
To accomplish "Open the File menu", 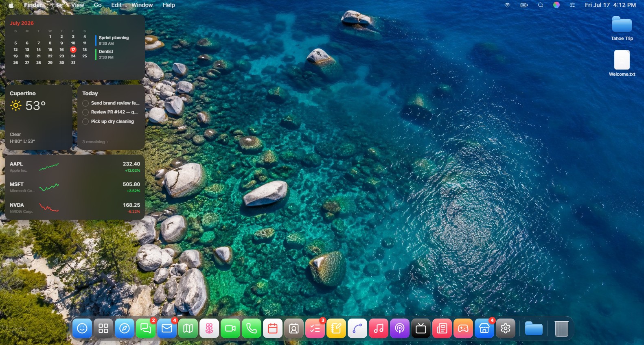I will 57,5.
